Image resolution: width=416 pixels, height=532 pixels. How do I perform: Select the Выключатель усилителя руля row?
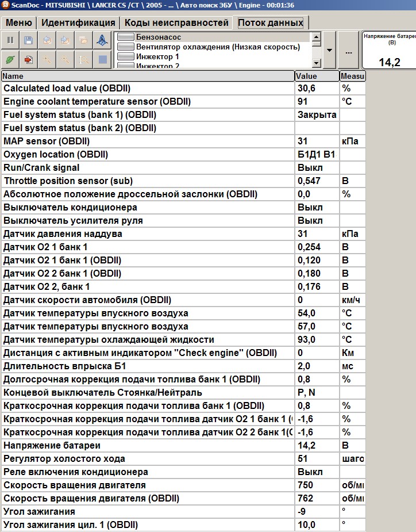183,220
